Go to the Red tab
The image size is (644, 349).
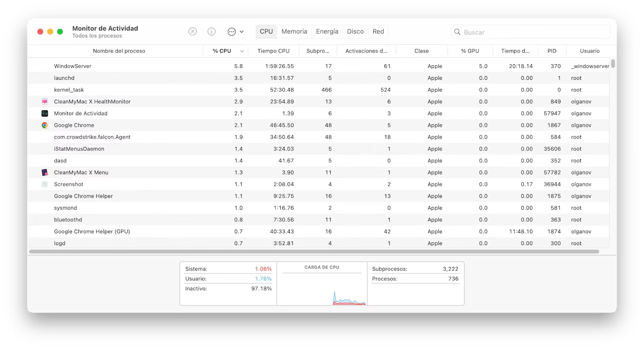tap(378, 31)
